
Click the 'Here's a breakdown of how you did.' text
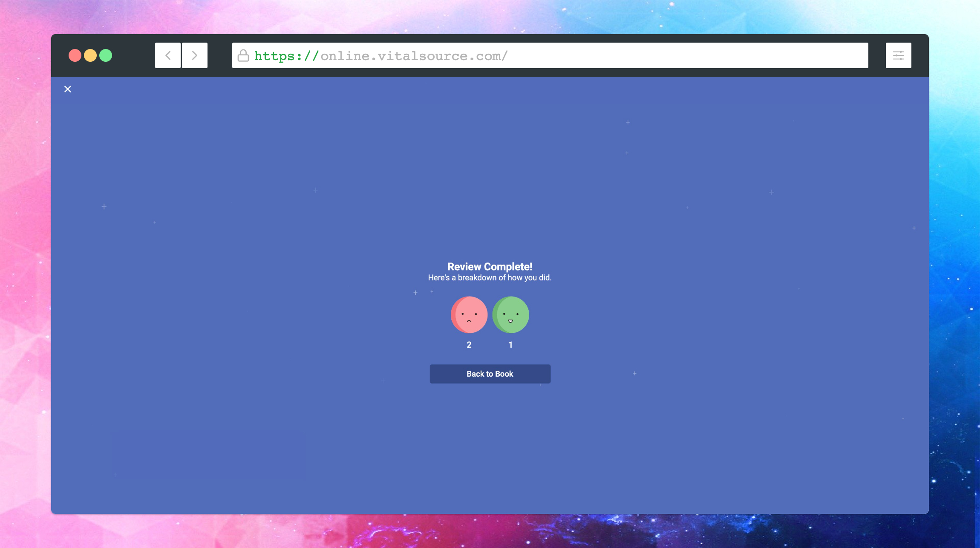490,278
